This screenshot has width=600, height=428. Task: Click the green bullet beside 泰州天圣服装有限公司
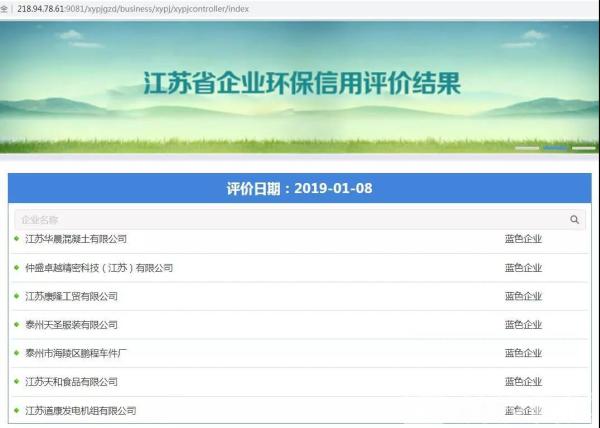tap(17, 325)
